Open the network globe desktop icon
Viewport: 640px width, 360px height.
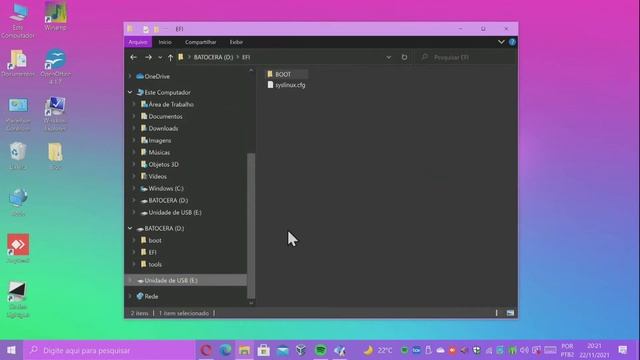(x=18, y=202)
